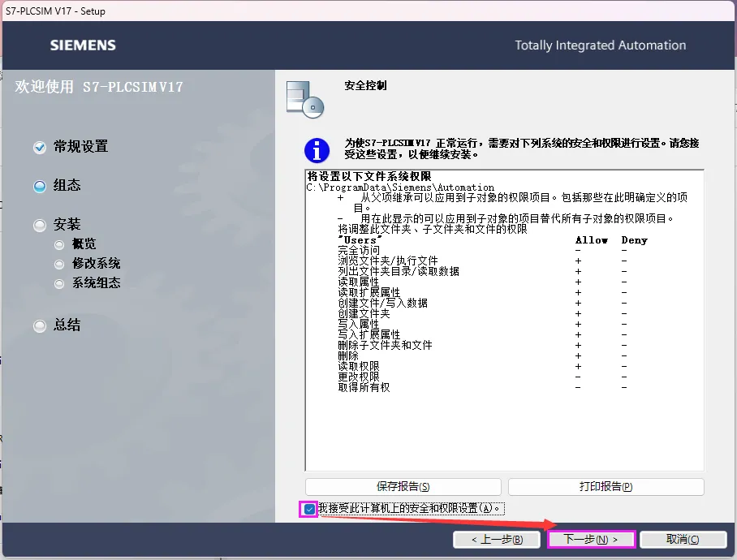Screen dimensions: 737x560
Task: Select the 概览 sub-step indicator
Action: pyautogui.click(x=59, y=245)
